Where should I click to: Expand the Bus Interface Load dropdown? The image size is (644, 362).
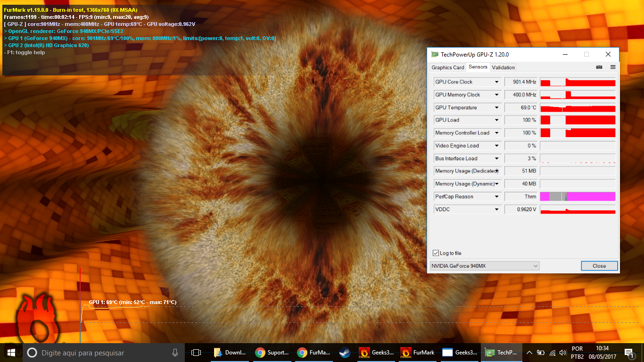point(496,158)
